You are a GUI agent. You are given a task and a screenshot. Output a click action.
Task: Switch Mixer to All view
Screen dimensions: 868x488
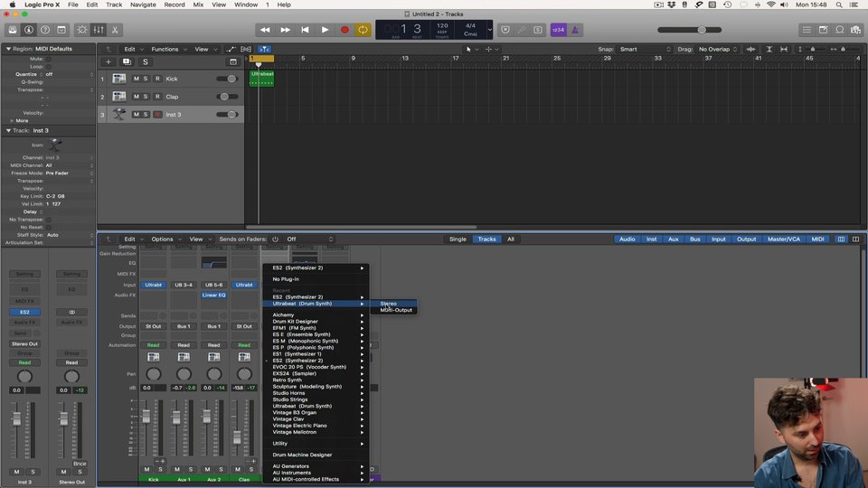click(510, 239)
